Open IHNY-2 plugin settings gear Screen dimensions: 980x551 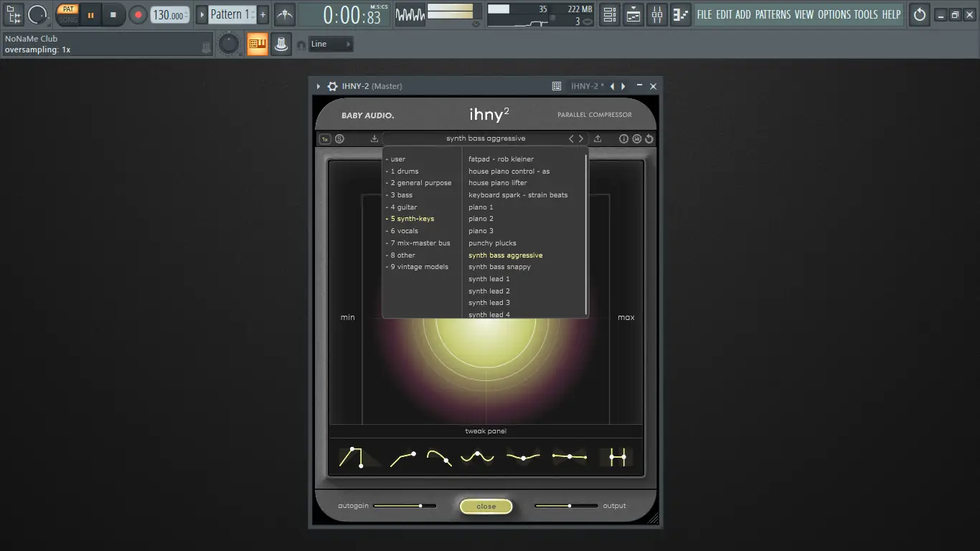click(332, 86)
